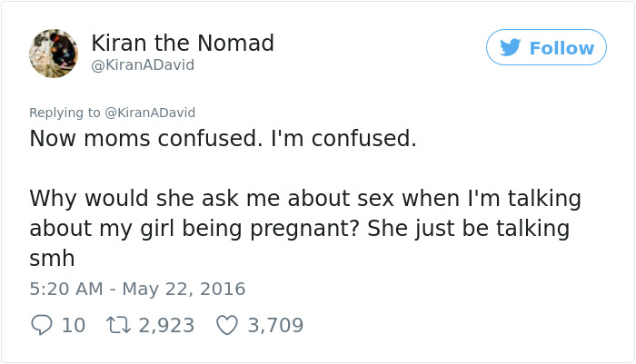This screenshot has width=636, height=364.
Task: Like the tweet with heart icon
Action: click(228, 324)
